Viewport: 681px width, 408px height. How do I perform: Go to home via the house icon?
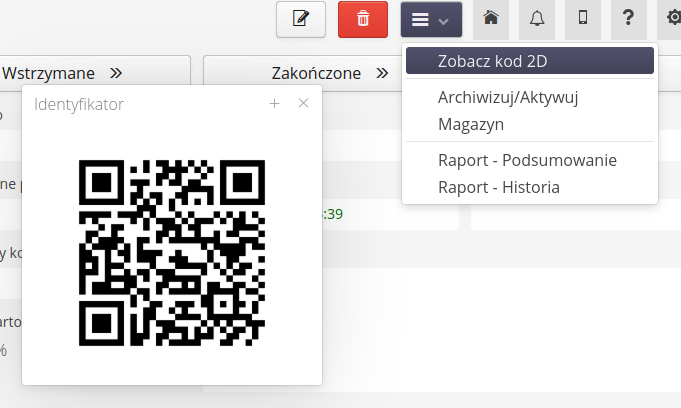coord(490,19)
